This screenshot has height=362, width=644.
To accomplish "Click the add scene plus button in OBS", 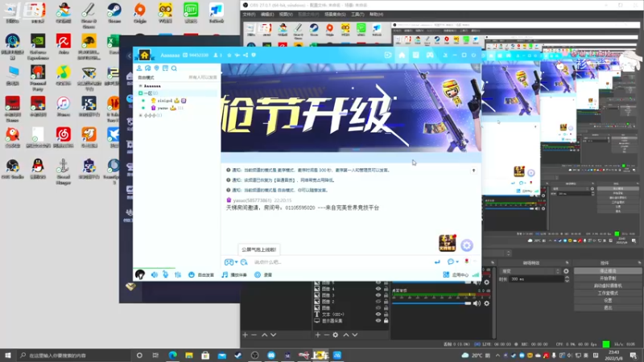I will (246, 335).
